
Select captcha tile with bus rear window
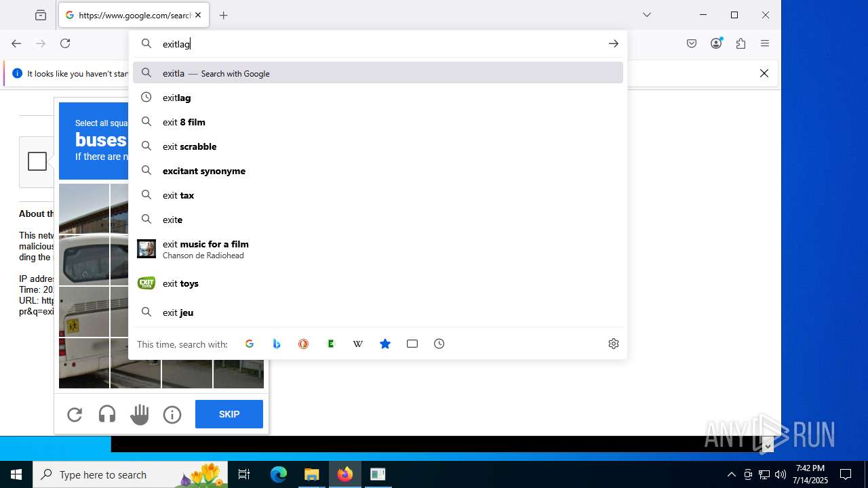tap(84, 260)
